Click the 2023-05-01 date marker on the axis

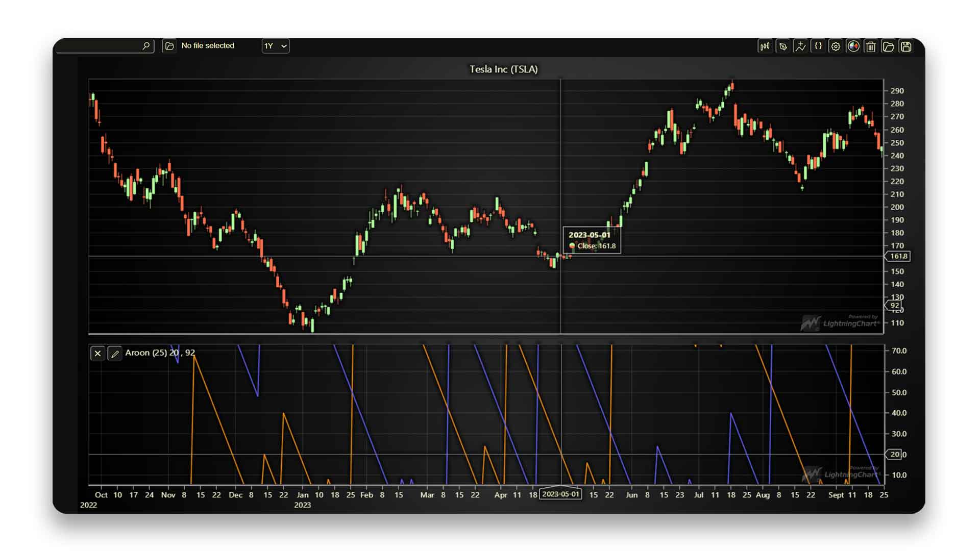tap(560, 494)
